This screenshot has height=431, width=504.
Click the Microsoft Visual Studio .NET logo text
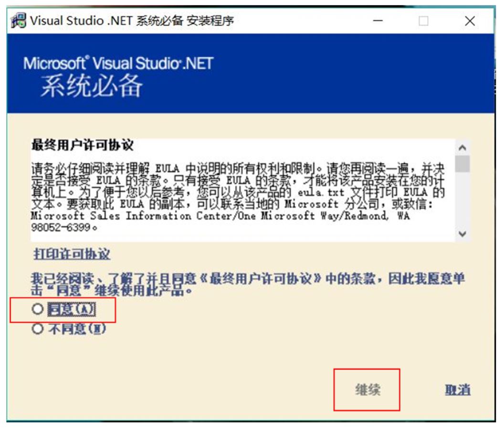[118, 63]
